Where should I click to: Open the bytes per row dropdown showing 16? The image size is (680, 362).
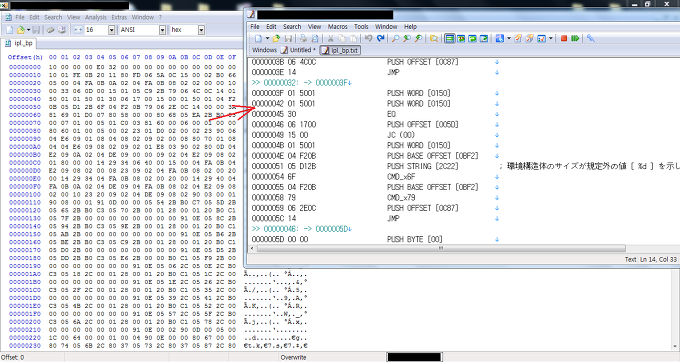[111, 30]
